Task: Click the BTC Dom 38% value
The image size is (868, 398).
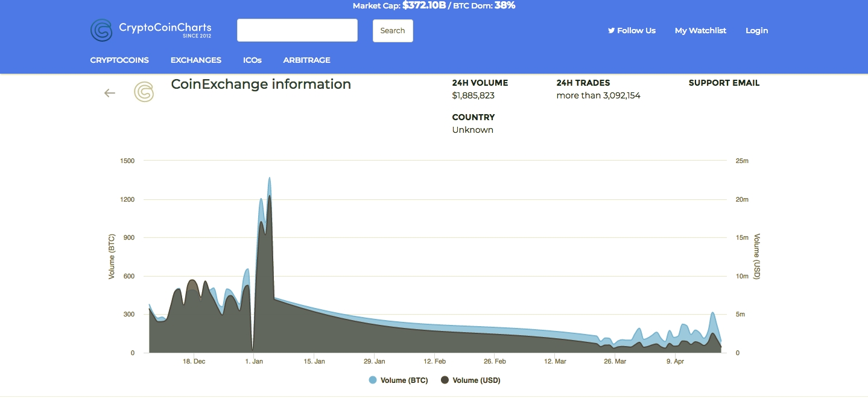Action: tap(505, 5)
